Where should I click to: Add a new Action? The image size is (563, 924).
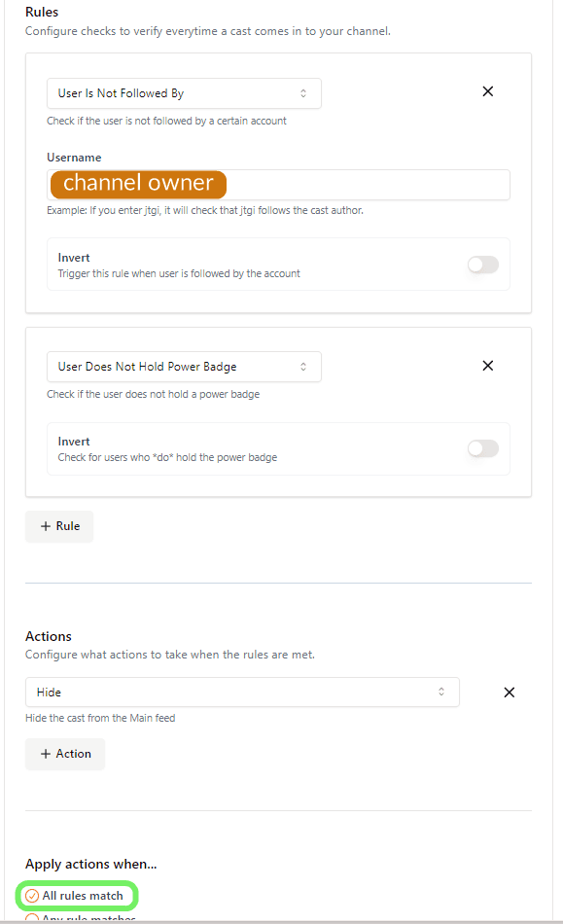coord(65,754)
